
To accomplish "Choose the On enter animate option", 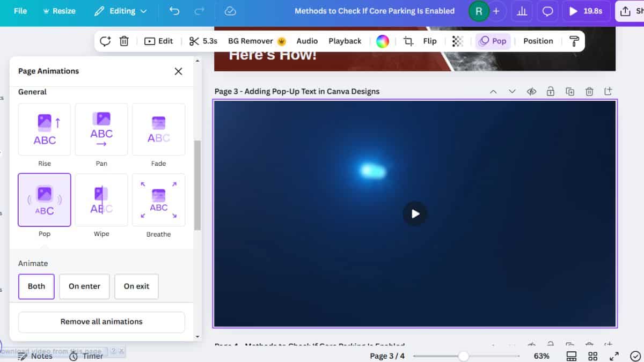I will (x=84, y=286).
